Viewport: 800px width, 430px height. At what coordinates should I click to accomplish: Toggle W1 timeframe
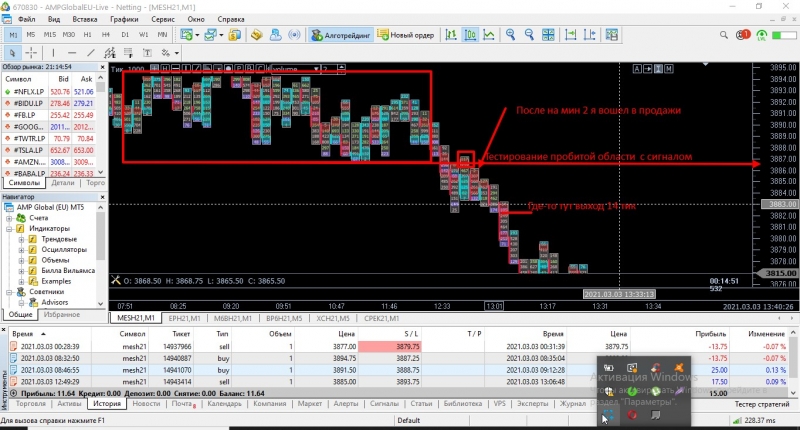[143, 35]
